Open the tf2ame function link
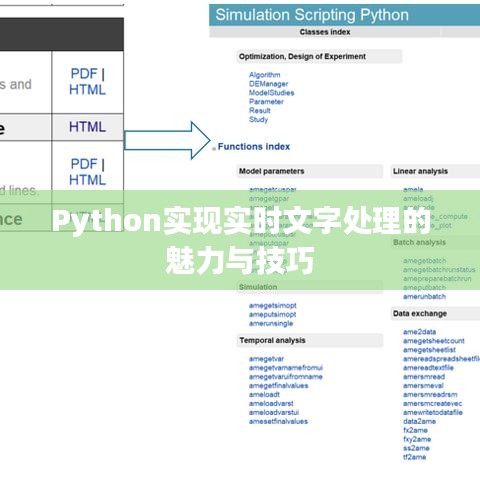 (x=414, y=457)
